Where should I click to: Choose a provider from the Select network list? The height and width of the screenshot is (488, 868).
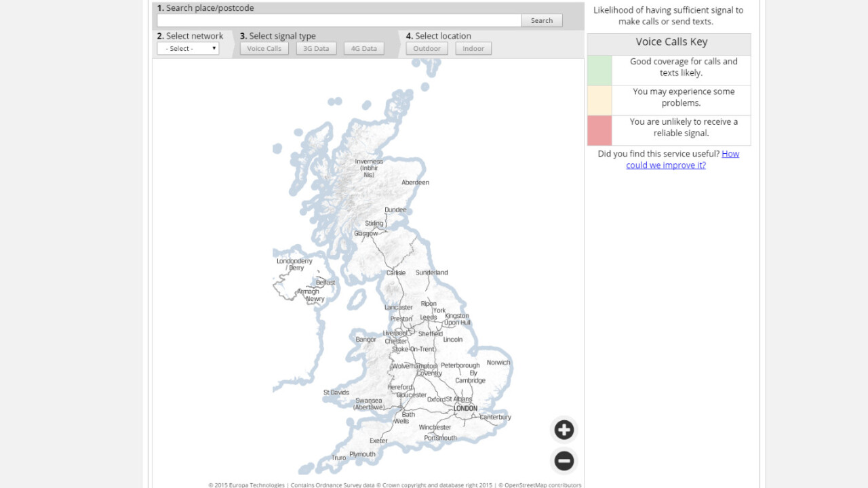coord(187,48)
